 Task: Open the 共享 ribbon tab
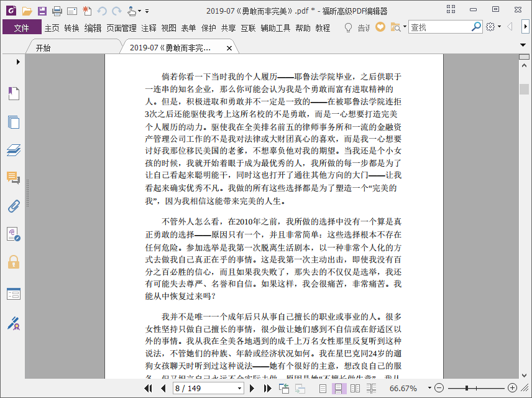coord(228,28)
